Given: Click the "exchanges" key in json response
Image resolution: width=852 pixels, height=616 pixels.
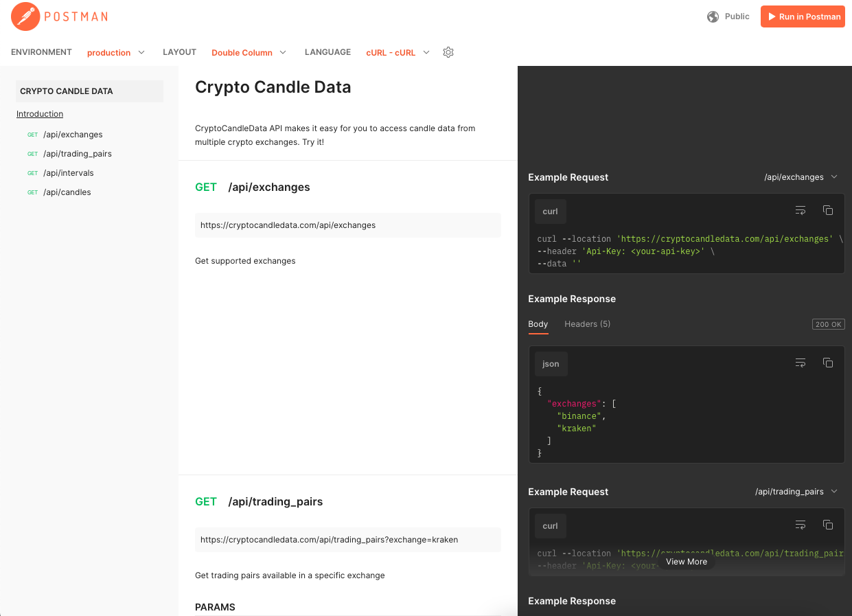Looking at the screenshot, I should 574,404.
